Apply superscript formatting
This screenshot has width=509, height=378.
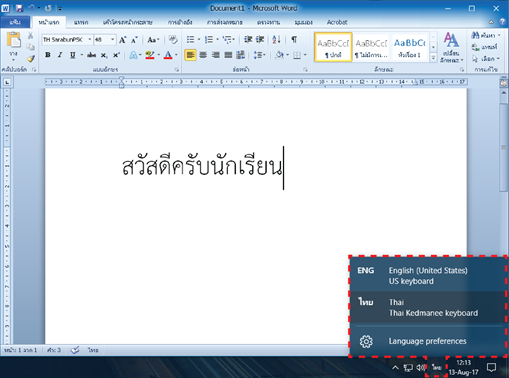click(116, 55)
